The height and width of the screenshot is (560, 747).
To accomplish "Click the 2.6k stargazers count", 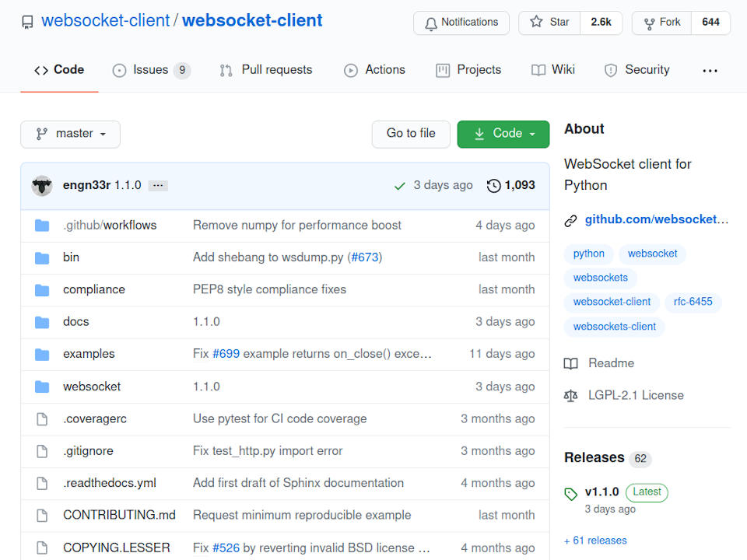I will pyautogui.click(x=601, y=23).
